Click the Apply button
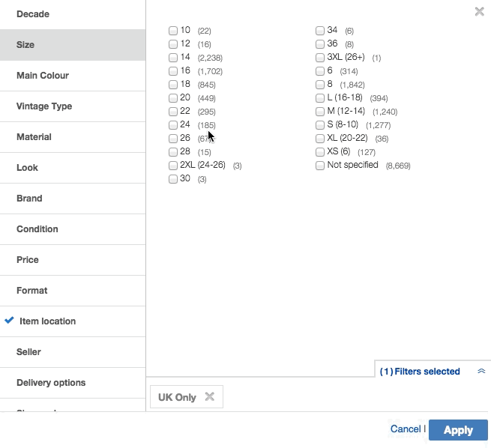 click(x=458, y=430)
